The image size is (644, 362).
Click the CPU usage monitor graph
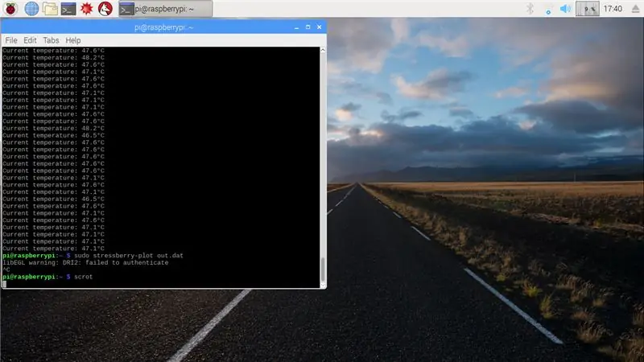pos(588,9)
